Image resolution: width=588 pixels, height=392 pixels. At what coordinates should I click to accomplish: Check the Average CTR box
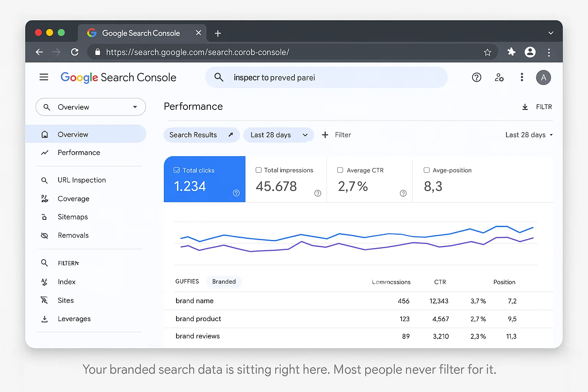tap(340, 170)
